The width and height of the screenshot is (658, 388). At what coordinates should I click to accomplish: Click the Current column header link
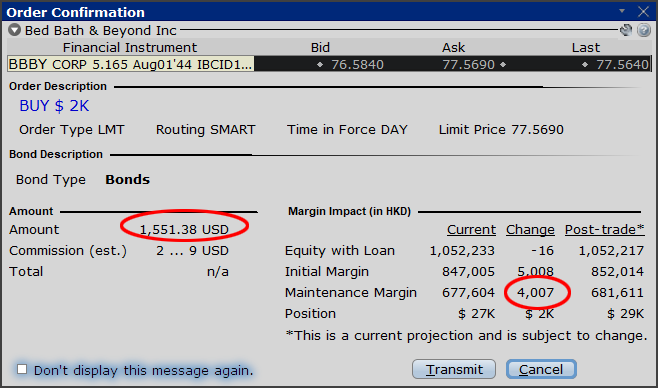(471, 229)
